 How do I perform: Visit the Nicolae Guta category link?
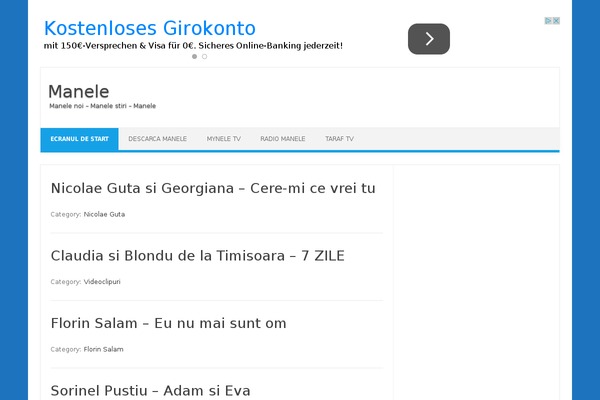[x=104, y=214]
